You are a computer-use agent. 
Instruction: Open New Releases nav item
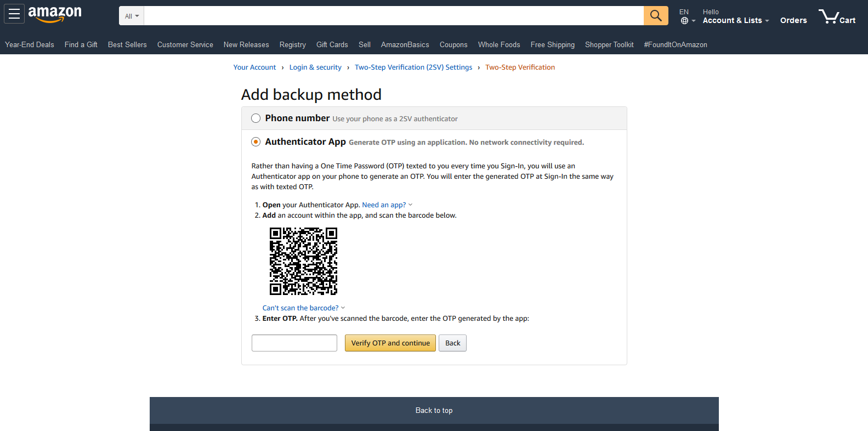click(246, 45)
